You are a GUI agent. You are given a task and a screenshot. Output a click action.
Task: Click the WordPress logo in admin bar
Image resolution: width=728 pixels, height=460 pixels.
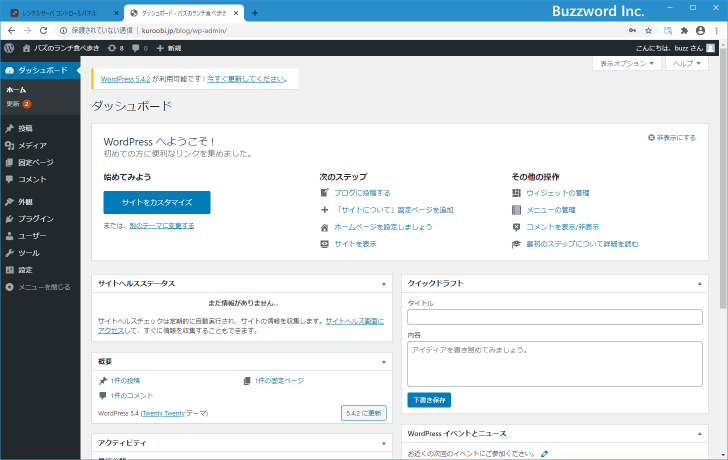point(9,48)
